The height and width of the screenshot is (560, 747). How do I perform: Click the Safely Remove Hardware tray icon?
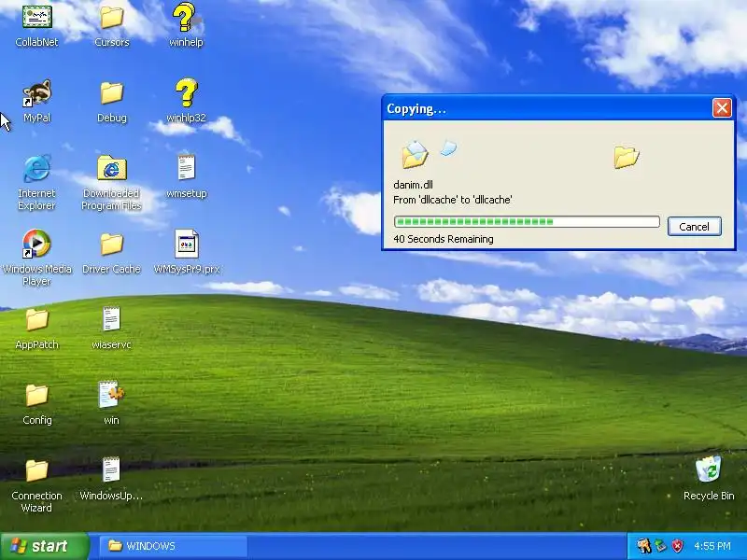coord(661,546)
